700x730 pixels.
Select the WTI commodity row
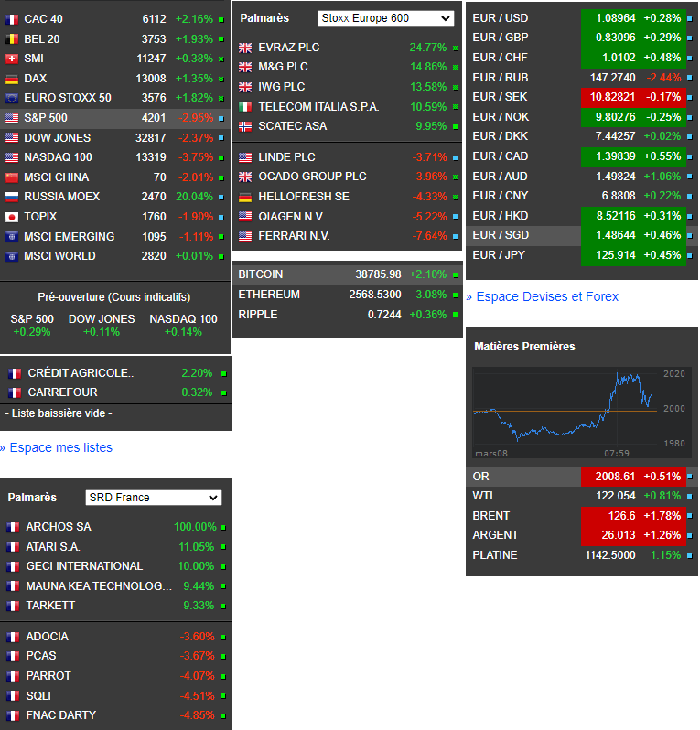pyautogui.click(x=582, y=496)
